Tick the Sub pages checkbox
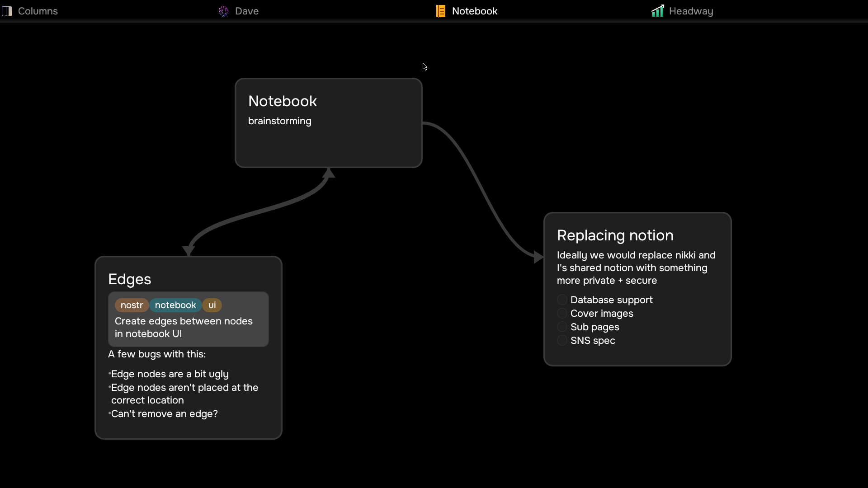This screenshot has width=868, height=488. point(562,327)
